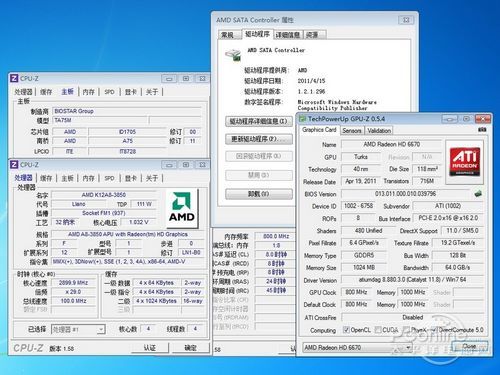Click the ATI Radeon logo in GPU-Z
500x375 pixels.
pos(465,162)
